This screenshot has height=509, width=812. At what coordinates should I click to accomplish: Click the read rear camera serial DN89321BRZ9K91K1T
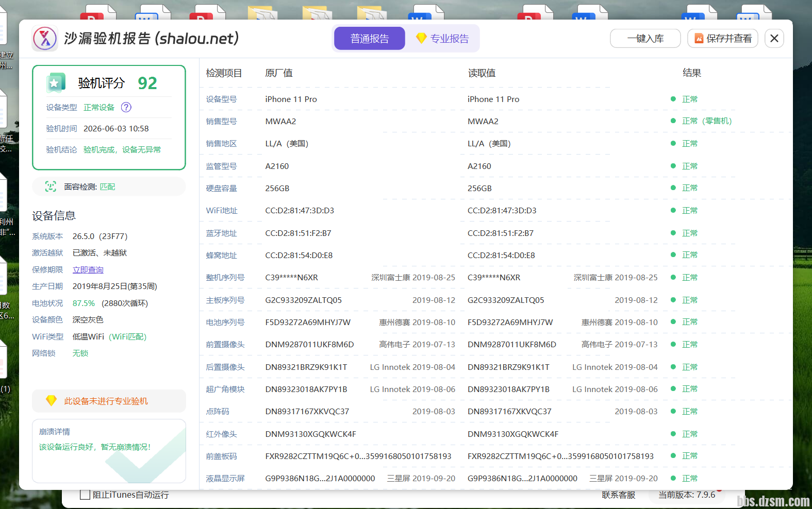click(x=509, y=367)
